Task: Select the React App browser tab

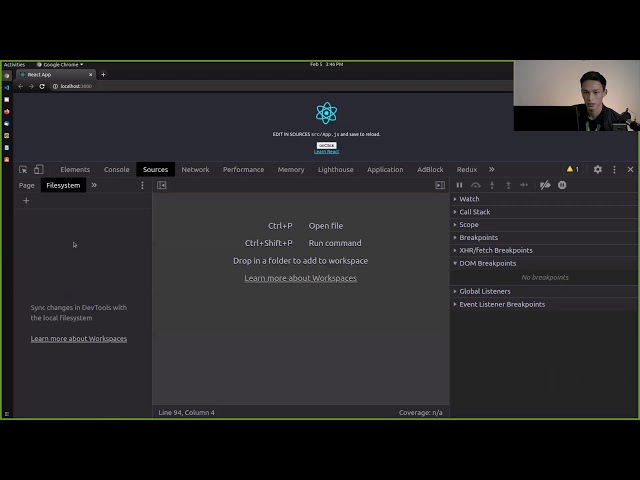Action: (x=56, y=75)
